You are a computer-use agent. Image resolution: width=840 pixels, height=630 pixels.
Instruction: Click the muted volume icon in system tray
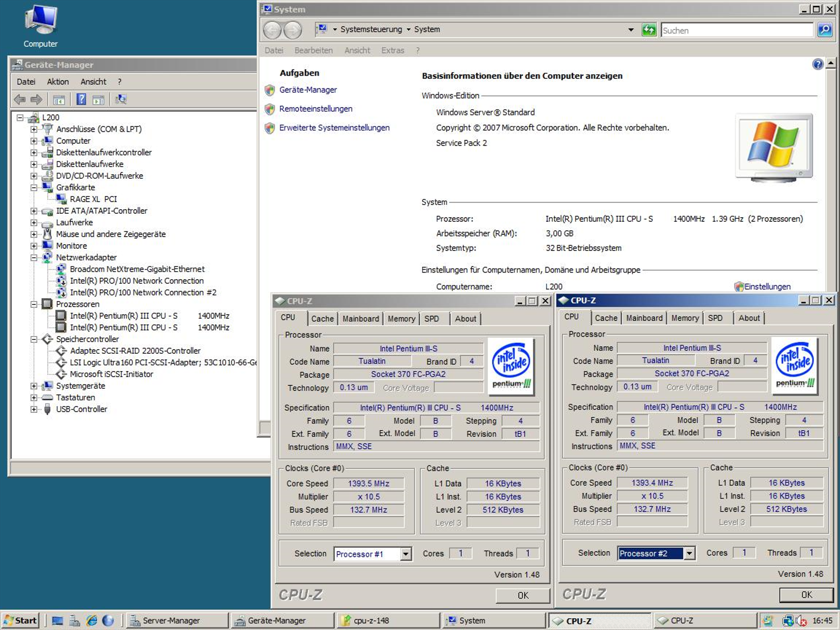point(801,620)
